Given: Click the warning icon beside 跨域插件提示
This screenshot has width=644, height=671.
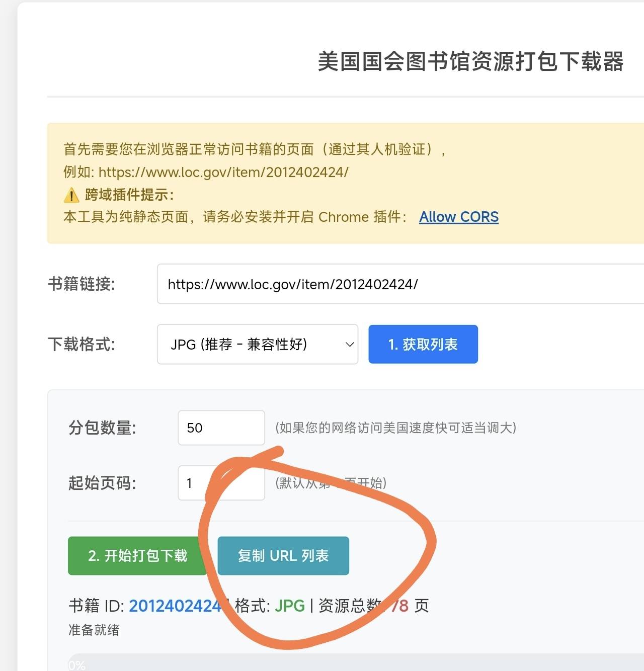Looking at the screenshot, I should pyautogui.click(x=71, y=195).
